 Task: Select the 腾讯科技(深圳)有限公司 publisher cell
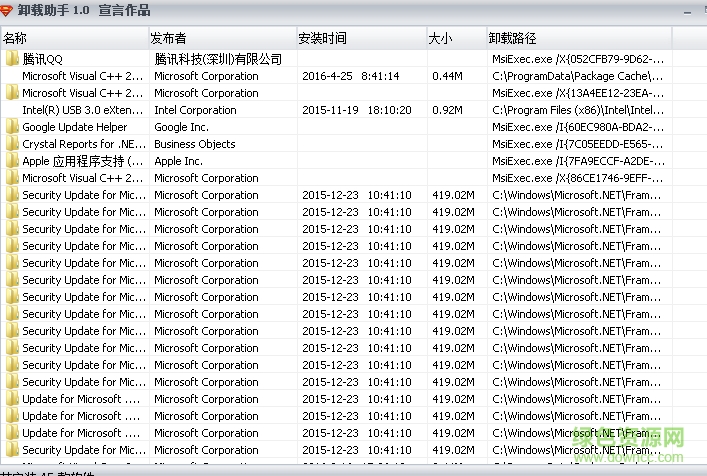218,59
